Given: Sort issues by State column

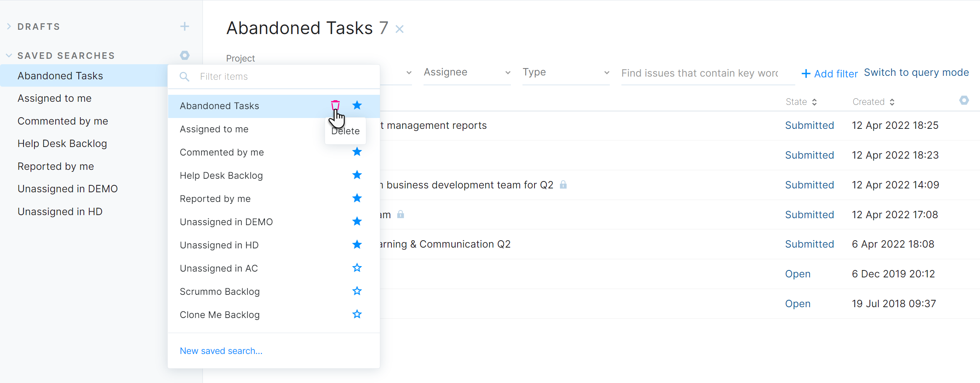Looking at the screenshot, I should (801, 102).
